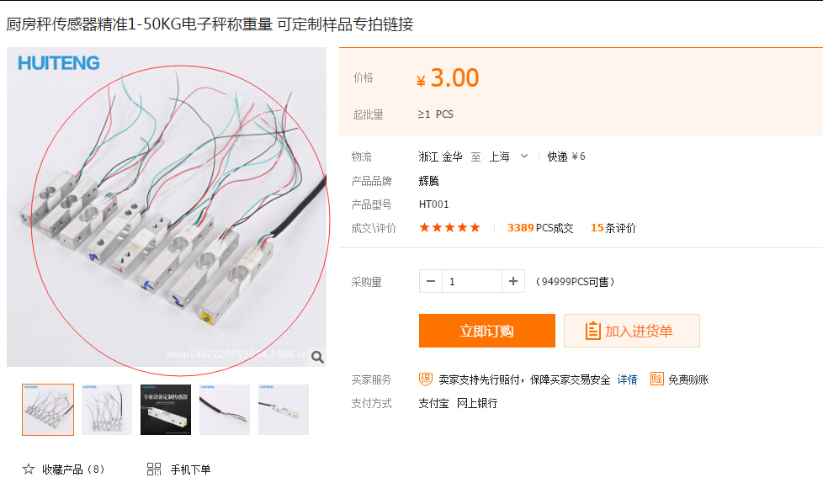Click the purchase quantity input field
The image size is (823, 504).
pyautogui.click(x=472, y=281)
